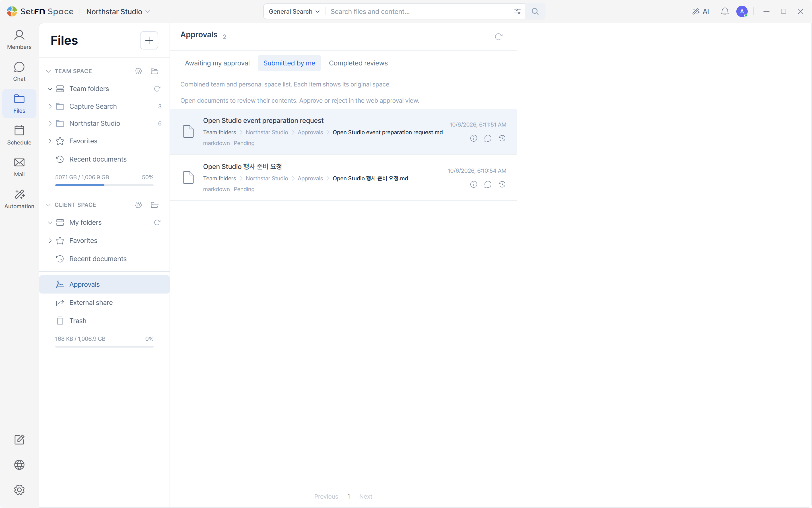Collapse the CLIENT SPACE section
The width and height of the screenshot is (812, 508).
48,205
